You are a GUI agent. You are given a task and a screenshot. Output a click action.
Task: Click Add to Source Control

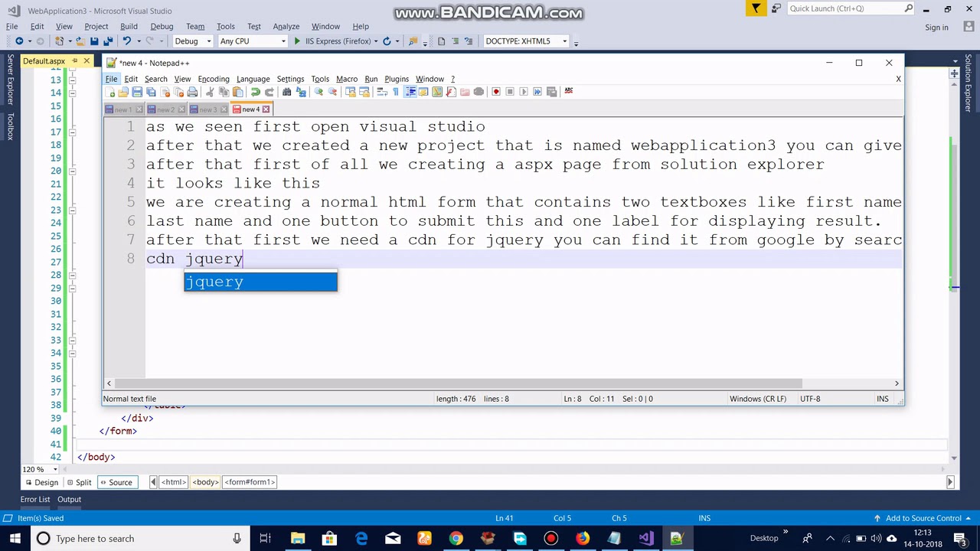tap(923, 518)
